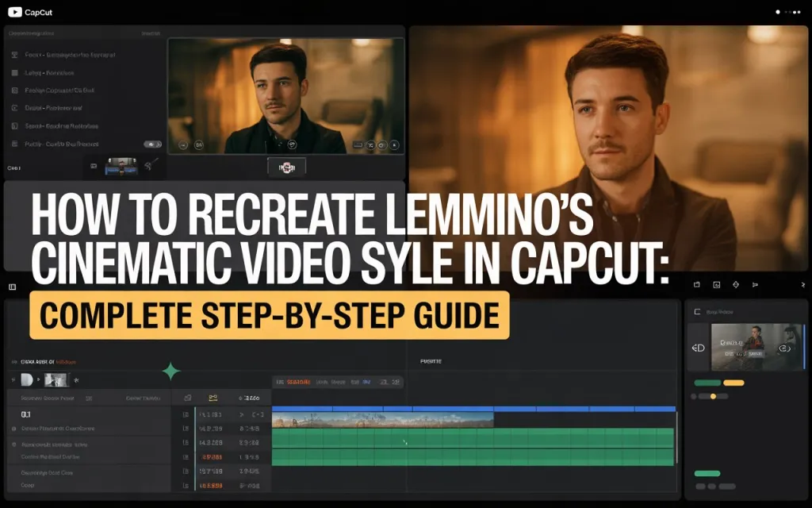Select the lower green audio track clip

(473, 456)
